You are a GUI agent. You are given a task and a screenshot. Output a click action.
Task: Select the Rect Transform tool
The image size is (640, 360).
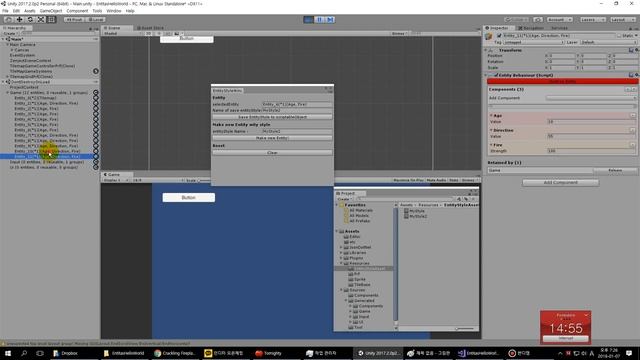coord(51,20)
